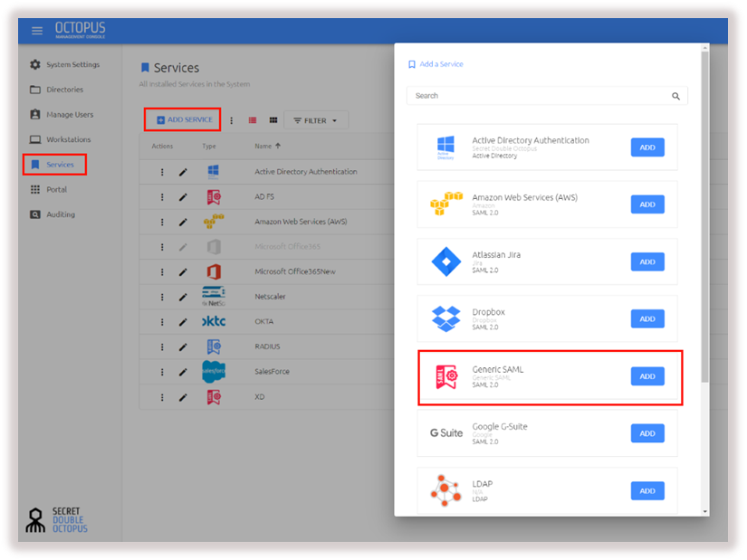
Task: Open actions menu for Microsoft Office365 row
Action: click(x=162, y=247)
